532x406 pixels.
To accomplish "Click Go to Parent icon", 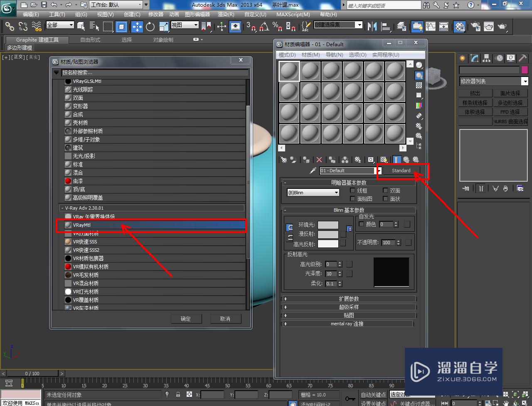I will (406, 159).
